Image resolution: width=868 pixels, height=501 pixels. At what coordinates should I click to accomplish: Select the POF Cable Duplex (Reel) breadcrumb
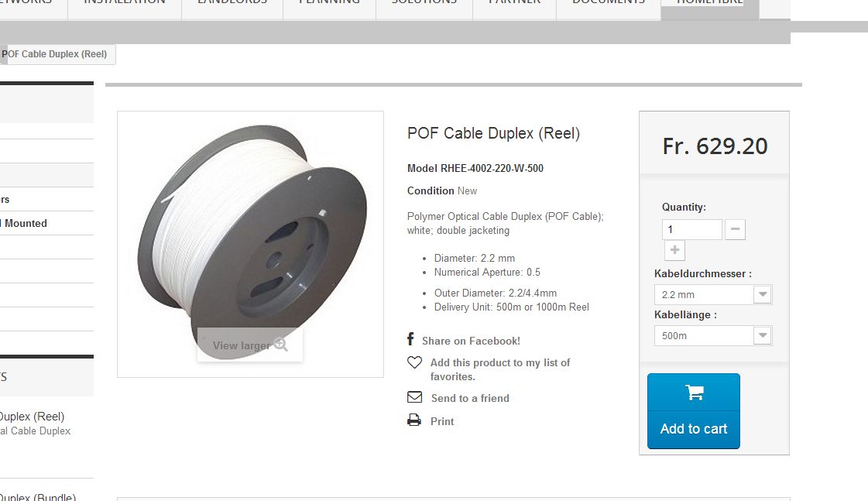(x=54, y=54)
